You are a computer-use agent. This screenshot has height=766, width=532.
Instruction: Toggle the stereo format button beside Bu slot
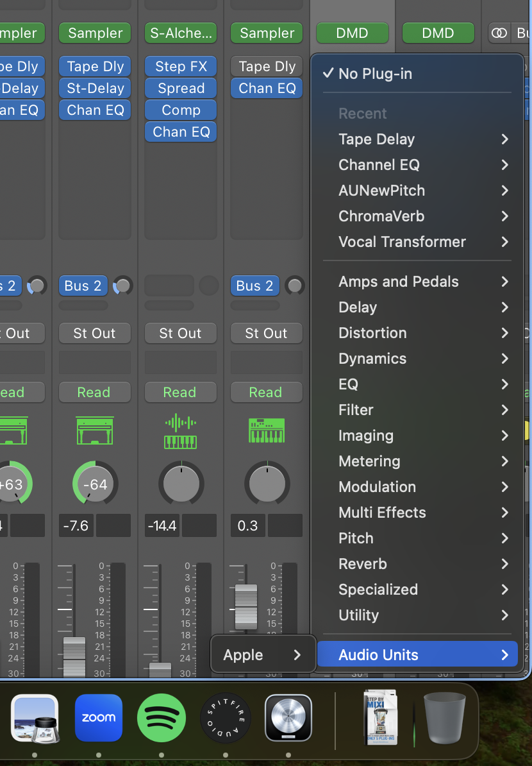[x=499, y=33]
